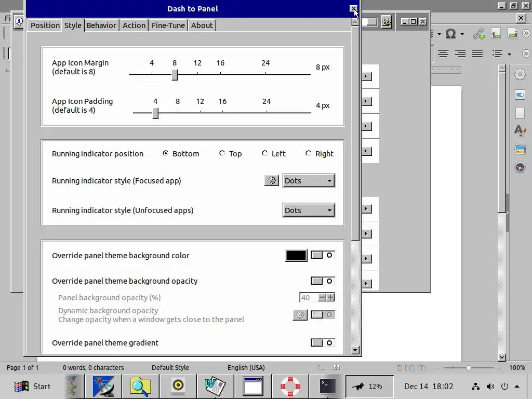Image resolution: width=532 pixels, height=399 pixels.
Task: Click the document save status icon in status bar
Action: 336,367
